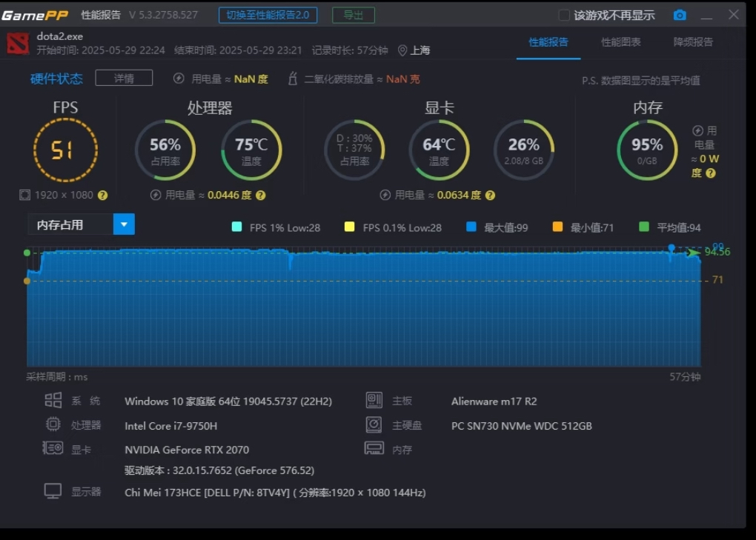Open the 内存占用 dropdown arrow
Screen dimensions: 756x540
click(124, 224)
